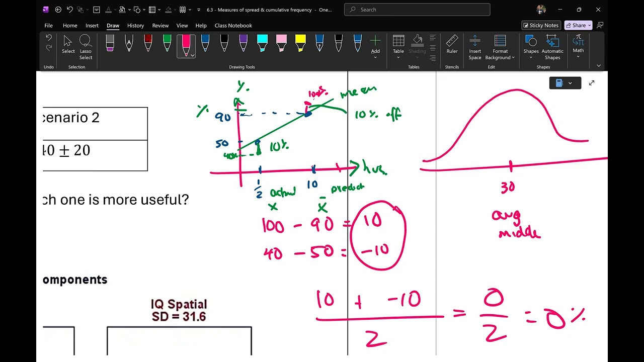Select the second black pen
644x362 pixels.
point(339,43)
